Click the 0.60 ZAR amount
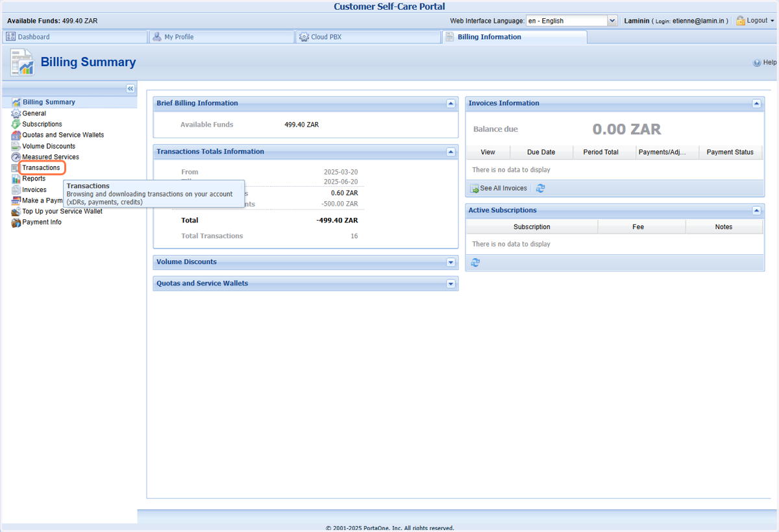This screenshot has width=779, height=532. (x=344, y=193)
